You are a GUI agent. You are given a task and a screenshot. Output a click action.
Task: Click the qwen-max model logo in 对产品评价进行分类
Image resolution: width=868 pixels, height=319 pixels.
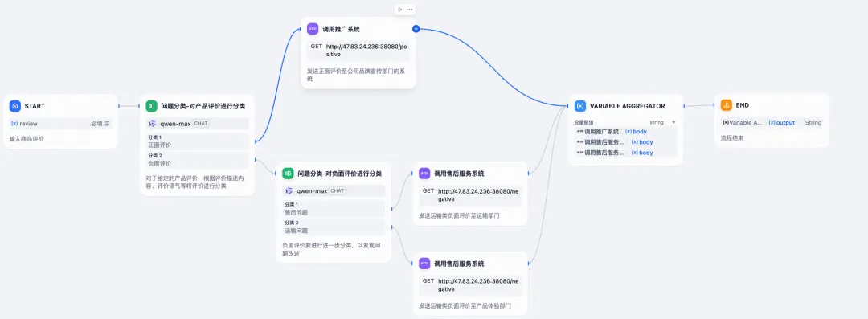click(x=153, y=124)
